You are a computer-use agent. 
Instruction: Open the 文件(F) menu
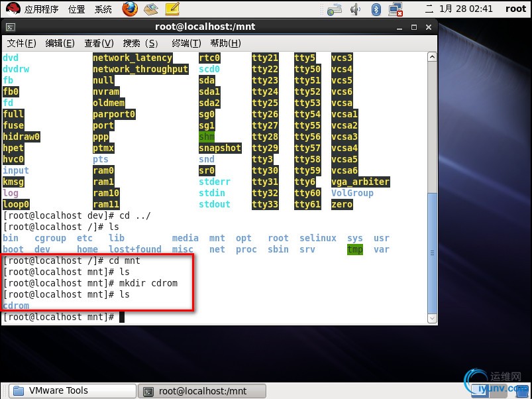22,43
